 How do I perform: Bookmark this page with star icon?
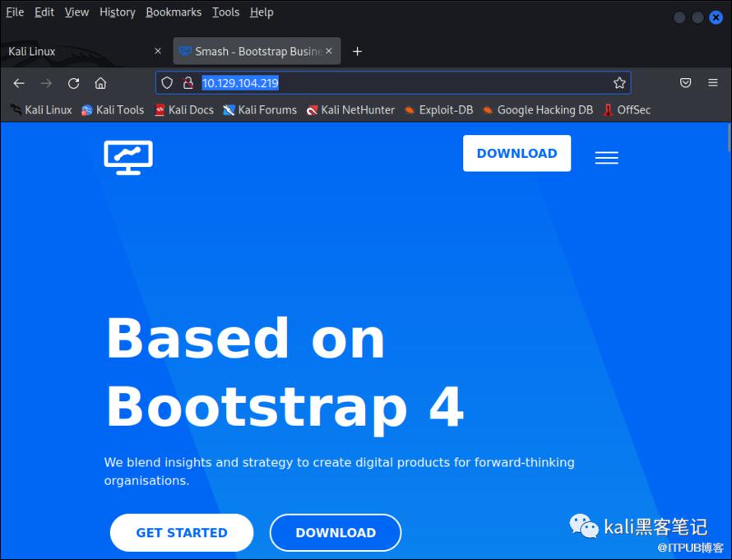coord(619,83)
